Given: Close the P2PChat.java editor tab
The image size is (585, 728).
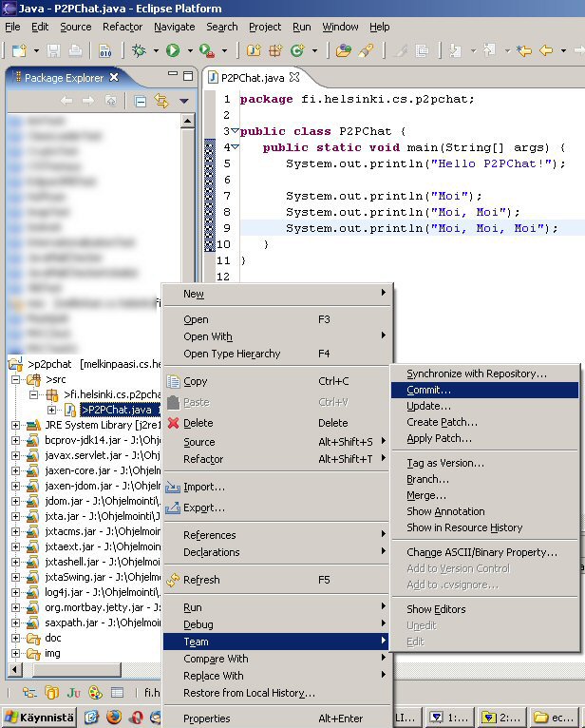Looking at the screenshot, I should click(x=294, y=77).
